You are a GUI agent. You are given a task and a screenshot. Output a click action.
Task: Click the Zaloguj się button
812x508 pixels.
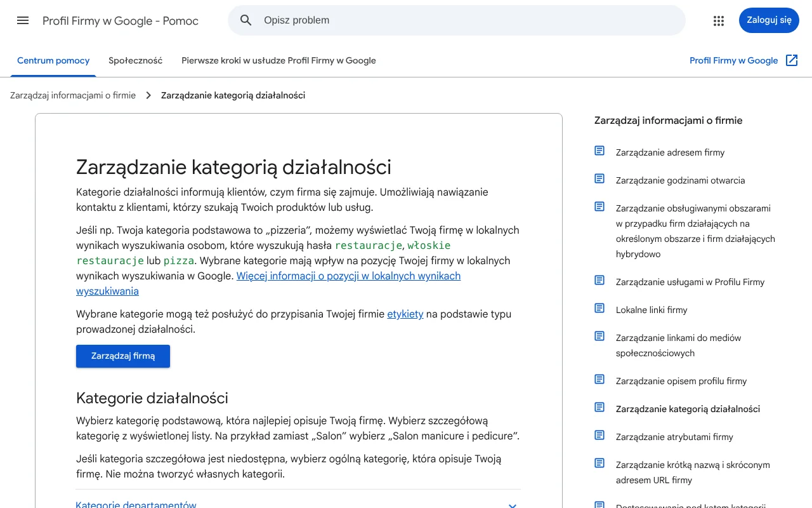point(769,20)
